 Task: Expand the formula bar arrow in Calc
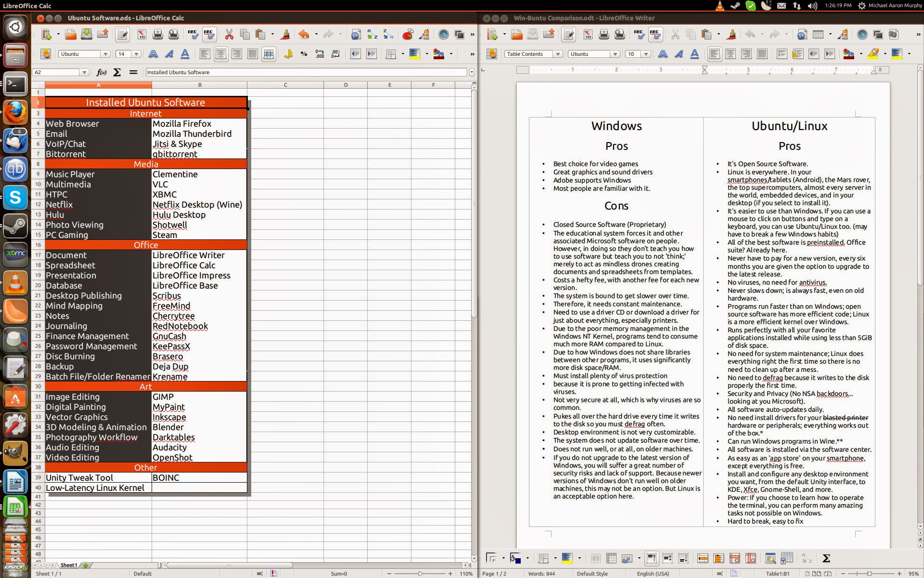point(472,72)
